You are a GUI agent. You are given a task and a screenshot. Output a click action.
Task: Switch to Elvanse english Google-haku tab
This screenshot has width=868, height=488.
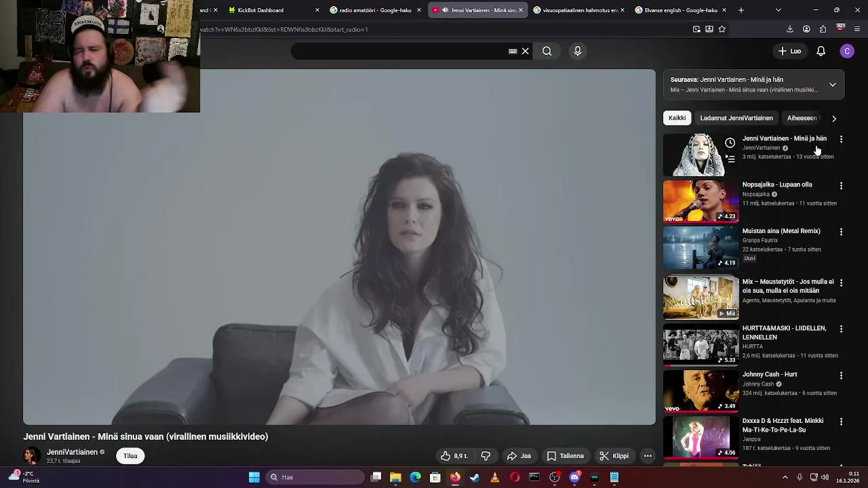pos(680,10)
